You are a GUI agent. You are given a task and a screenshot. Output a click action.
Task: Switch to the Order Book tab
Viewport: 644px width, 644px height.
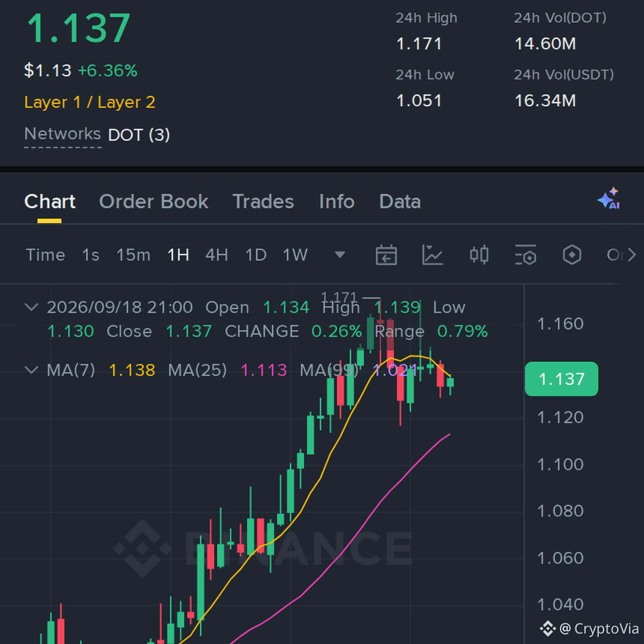[x=154, y=202]
